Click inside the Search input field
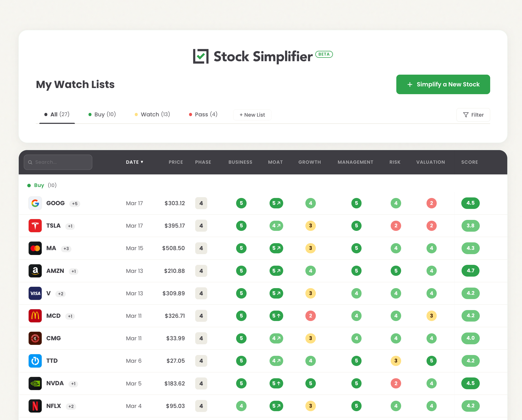Screen dimensions: 522x420 point(62,162)
